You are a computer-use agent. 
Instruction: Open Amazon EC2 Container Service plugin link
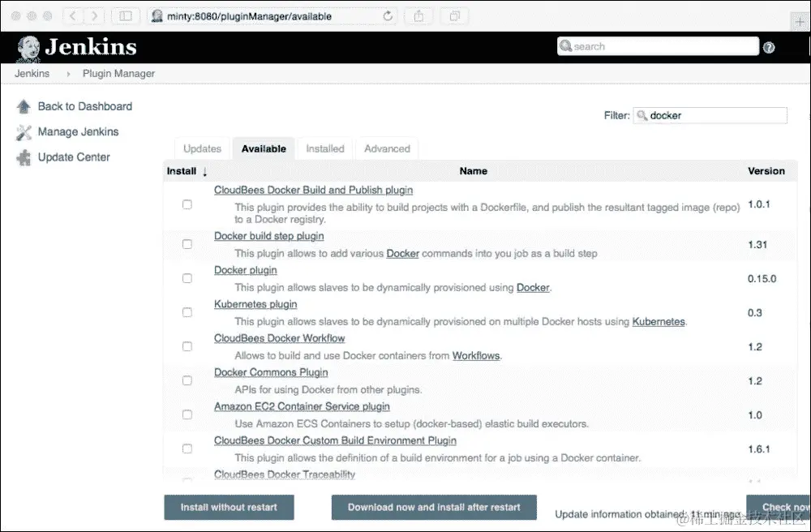click(x=302, y=407)
